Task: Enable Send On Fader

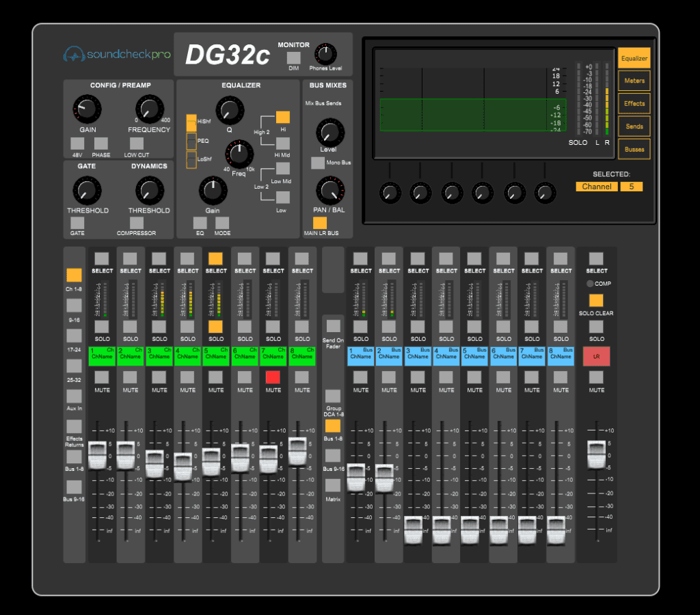Action: tap(333, 326)
